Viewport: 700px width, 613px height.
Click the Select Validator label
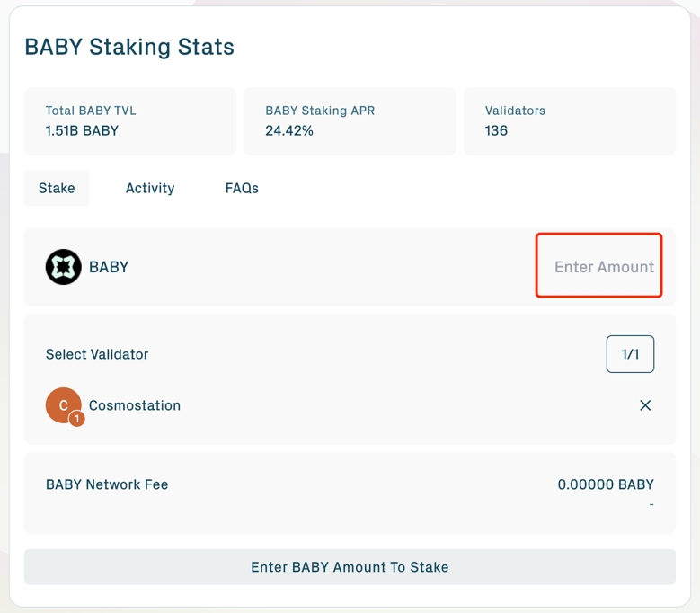97,354
